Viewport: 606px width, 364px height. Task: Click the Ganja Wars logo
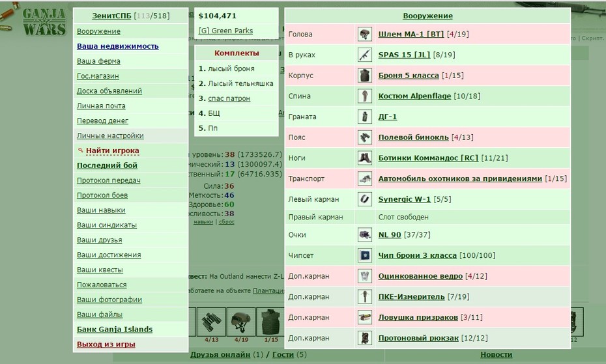click(44, 22)
